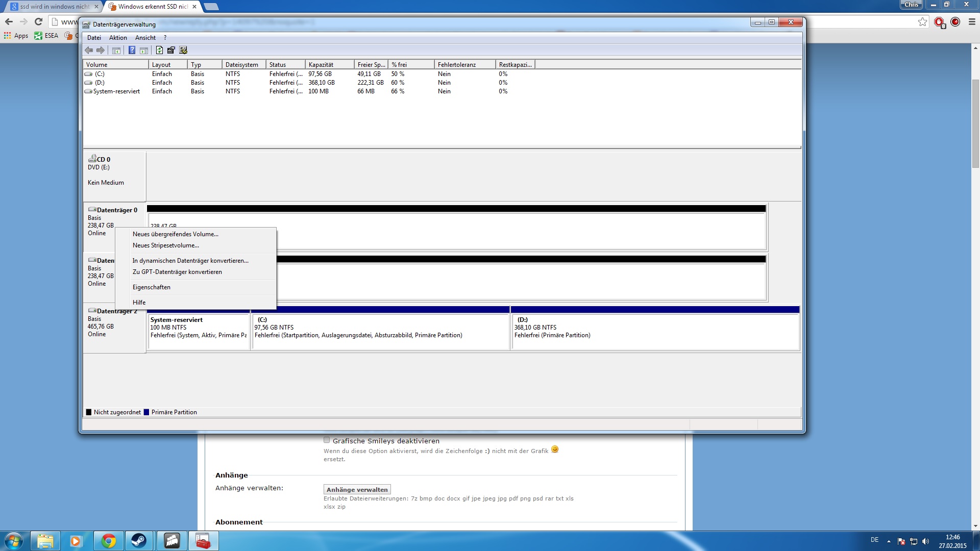Click the blue Help question mark icon
980x551 pixels.
coord(132,50)
